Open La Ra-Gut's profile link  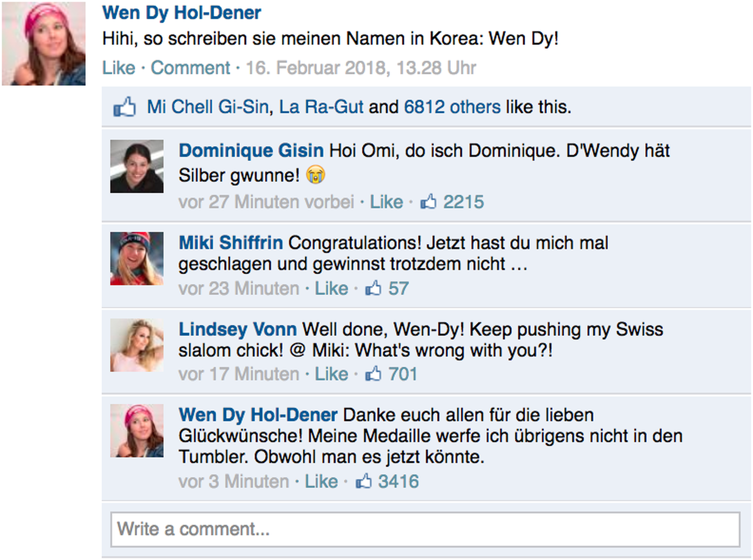point(321,107)
